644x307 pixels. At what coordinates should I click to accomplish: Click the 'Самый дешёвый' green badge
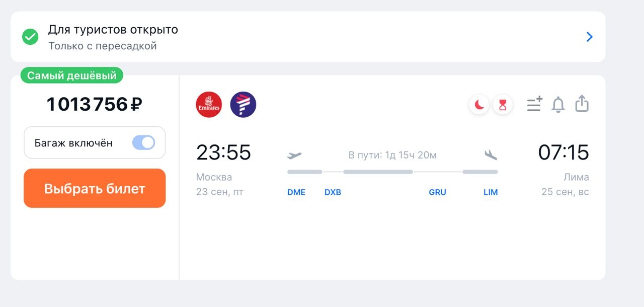[71, 75]
